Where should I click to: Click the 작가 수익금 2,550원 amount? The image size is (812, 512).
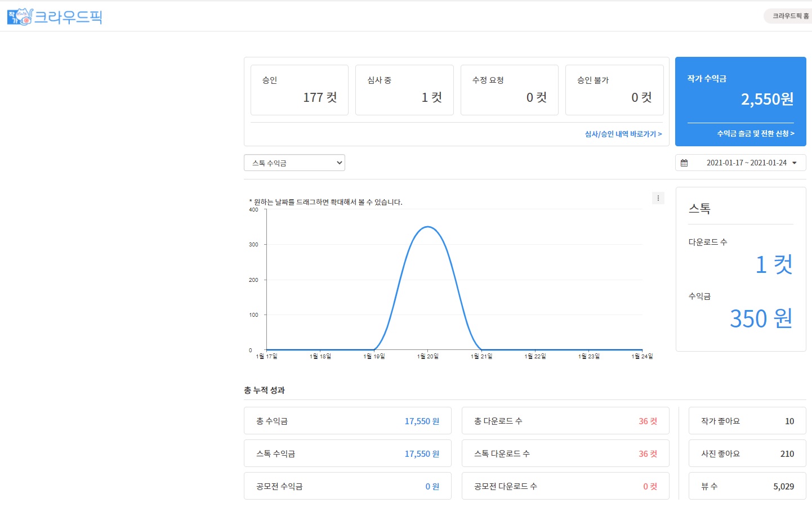click(x=767, y=99)
